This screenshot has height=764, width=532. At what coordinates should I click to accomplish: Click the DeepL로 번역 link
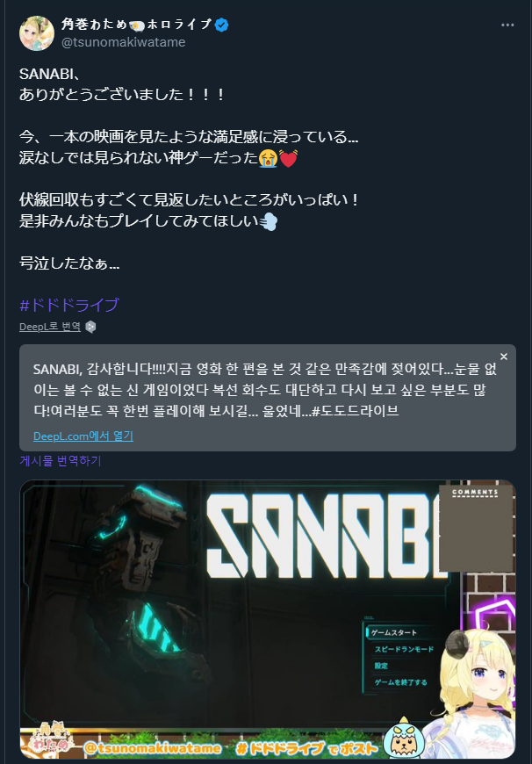pyautogui.click(x=50, y=327)
